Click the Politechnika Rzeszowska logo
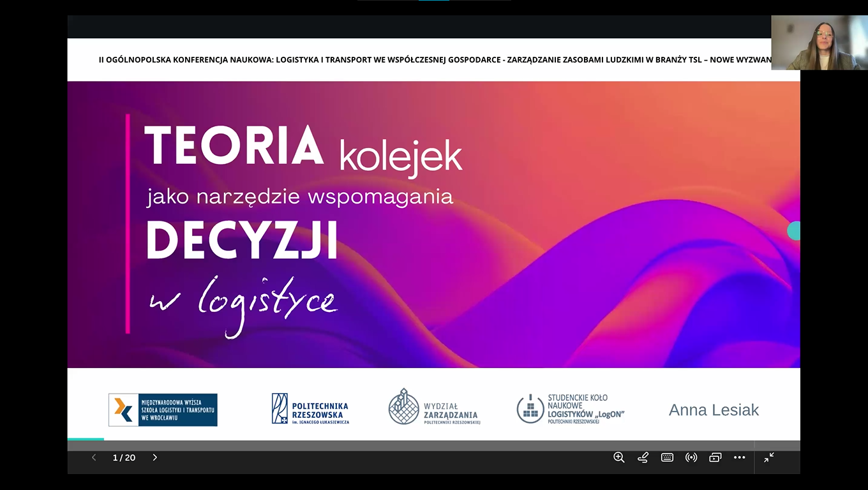This screenshot has height=490, width=868. coord(310,409)
